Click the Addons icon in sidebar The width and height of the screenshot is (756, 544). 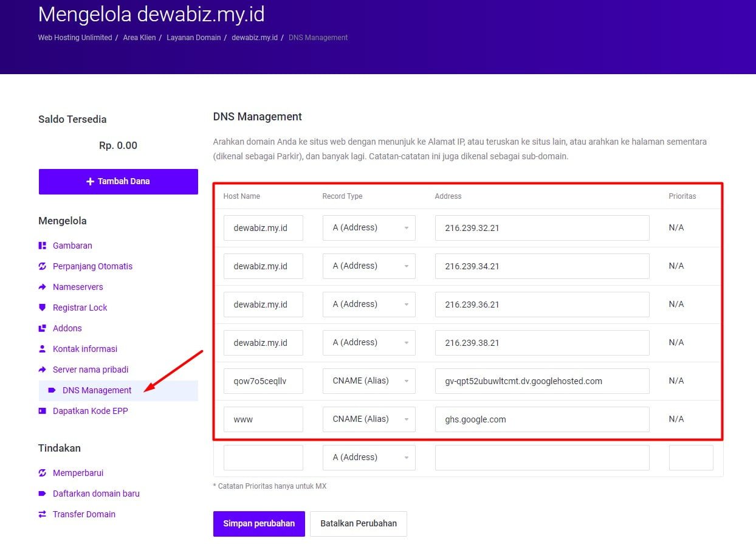click(x=42, y=328)
